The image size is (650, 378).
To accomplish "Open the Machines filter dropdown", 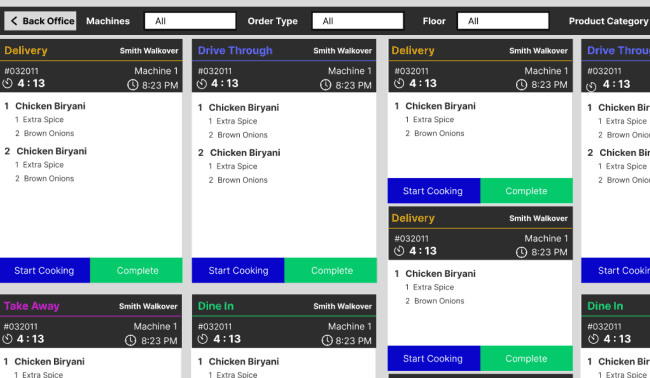I will pos(190,21).
